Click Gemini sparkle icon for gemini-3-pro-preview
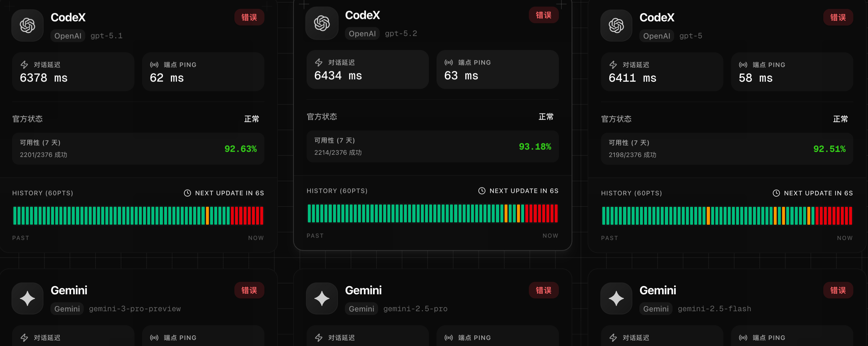Viewport: 868px width, 346px height. click(x=27, y=298)
